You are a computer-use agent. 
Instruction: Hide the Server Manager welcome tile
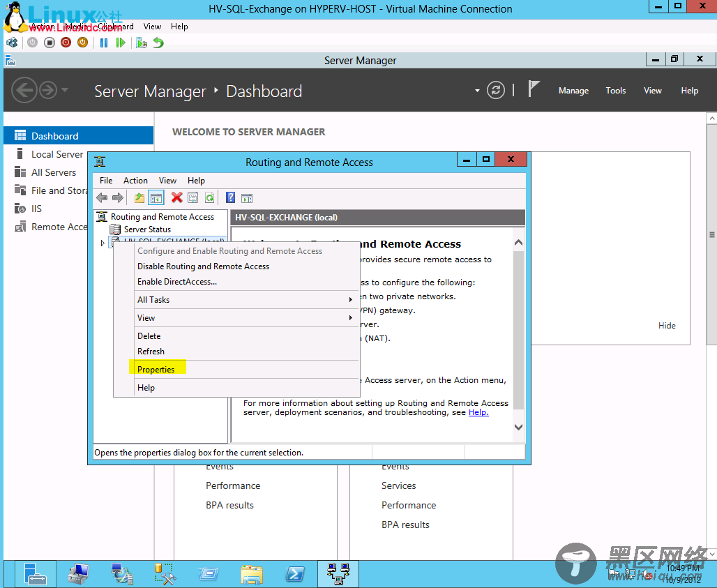[x=667, y=326]
